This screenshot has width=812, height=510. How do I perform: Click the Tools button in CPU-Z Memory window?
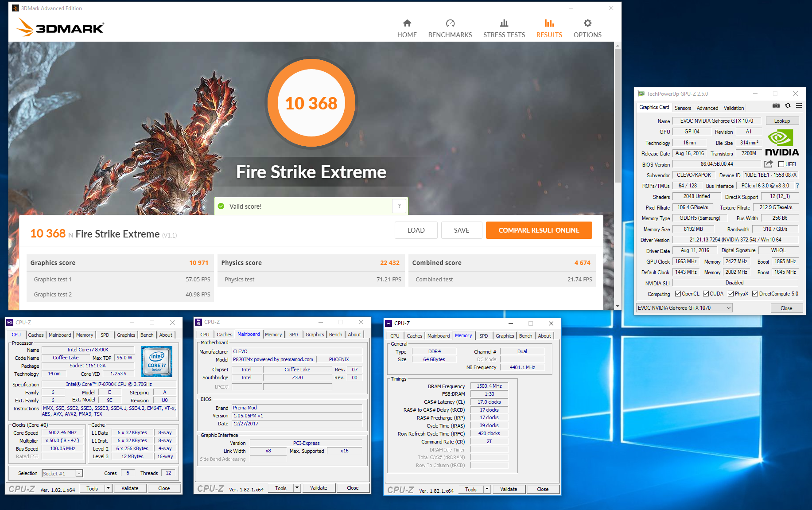[471, 489]
